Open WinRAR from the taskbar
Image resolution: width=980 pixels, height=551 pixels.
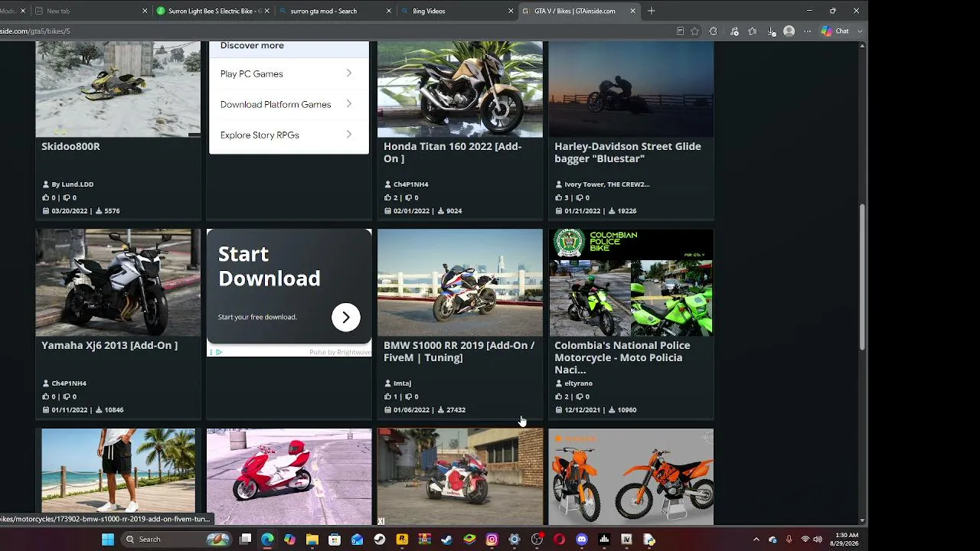[424, 540]
